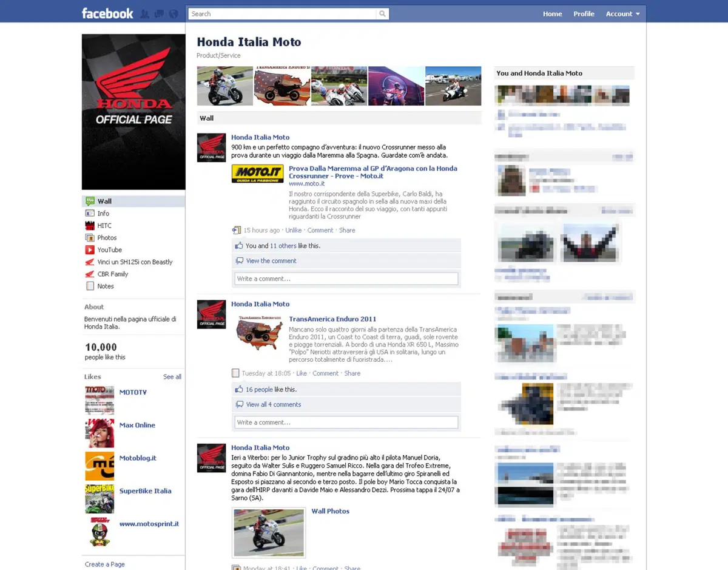728x570 pixels.
Task: Open the Max Online liked page
Action: (137, 425)
